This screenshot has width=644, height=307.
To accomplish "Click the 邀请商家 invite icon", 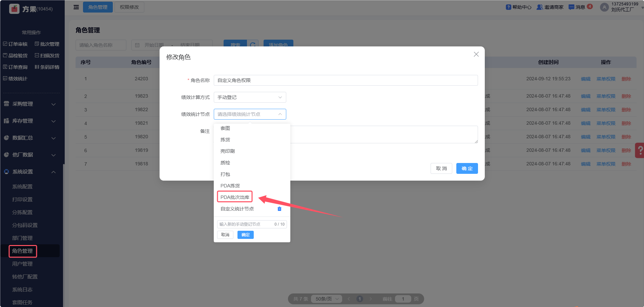I will pyautogui.click(x=540, y=7).
